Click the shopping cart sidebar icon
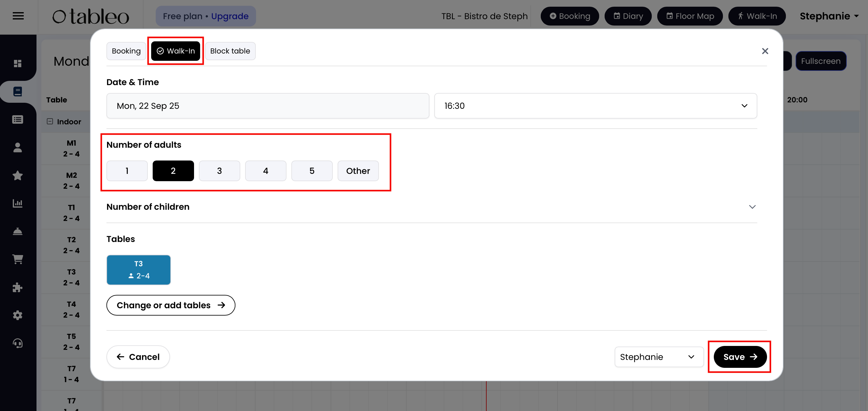This screenshot has height=411, width=868. coord(18,259)
